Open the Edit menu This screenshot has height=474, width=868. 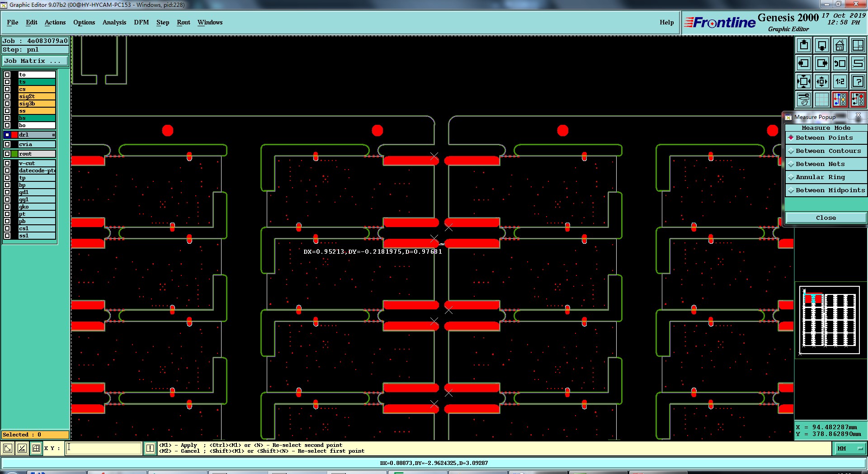pos(32,22)
